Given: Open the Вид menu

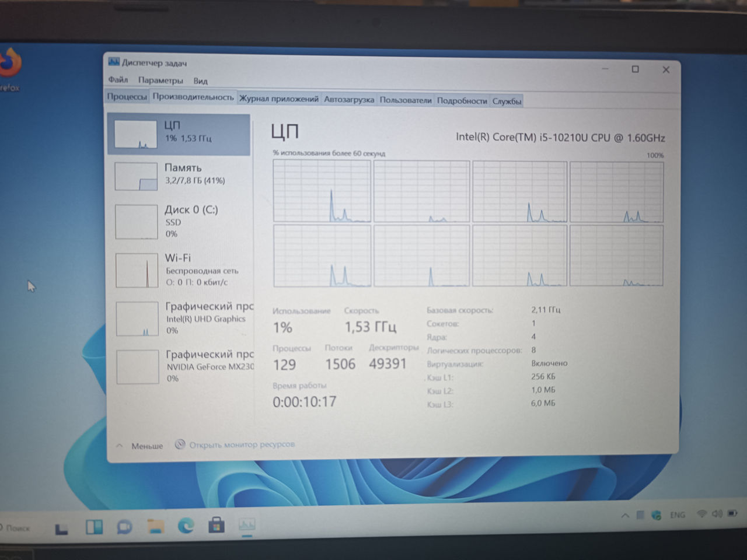Looking at the screenshot, I should click(x=200, y=80).
